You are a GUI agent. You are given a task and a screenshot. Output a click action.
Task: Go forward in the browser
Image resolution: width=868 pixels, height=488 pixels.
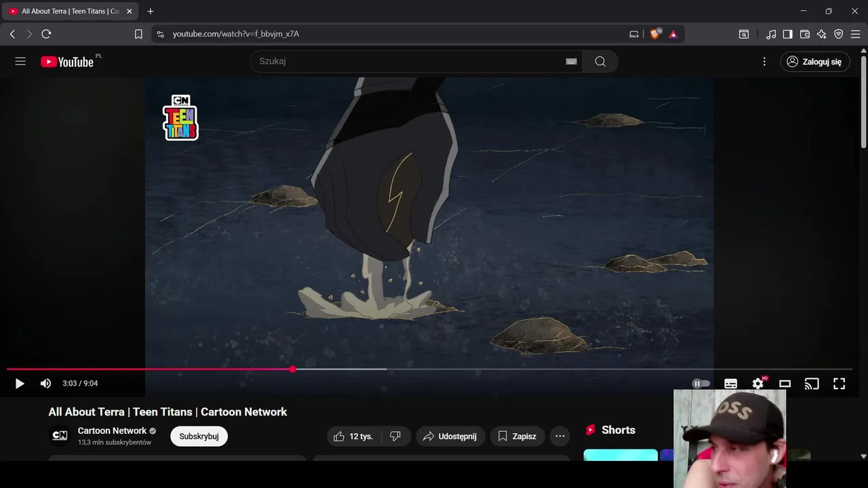[29, 34]
